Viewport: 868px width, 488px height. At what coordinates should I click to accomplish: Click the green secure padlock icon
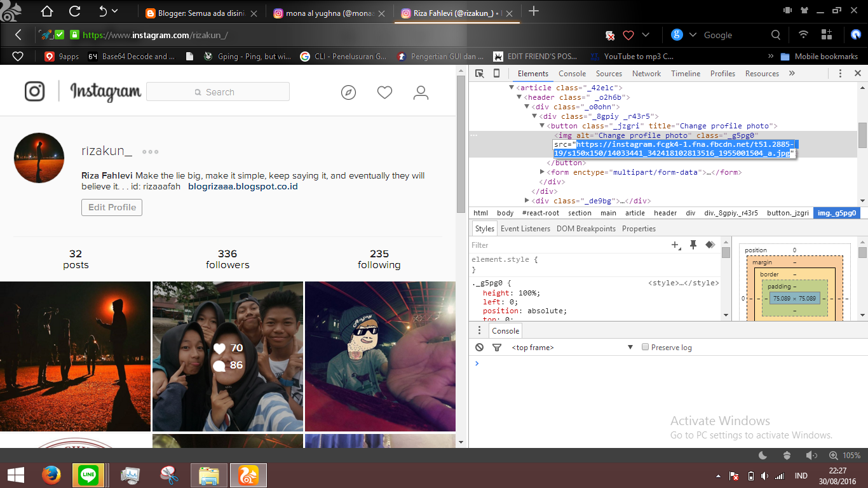[74, 35]
